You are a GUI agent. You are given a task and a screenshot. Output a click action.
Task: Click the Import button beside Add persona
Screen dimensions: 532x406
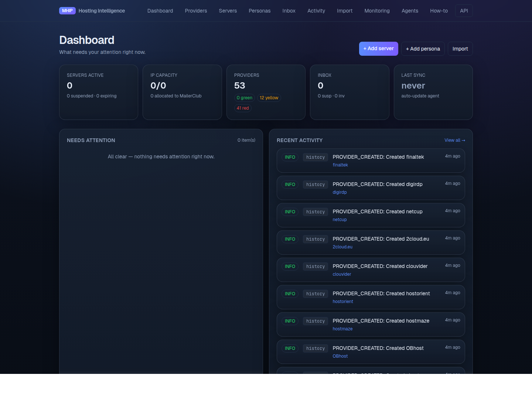[460, 49]
